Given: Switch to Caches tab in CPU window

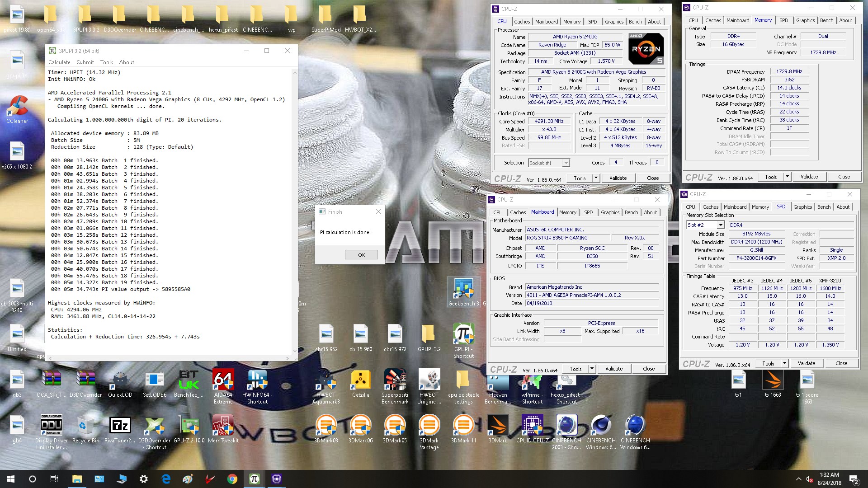Looking at the screenshot, I should pyautogui.click(x=522, y=22).
